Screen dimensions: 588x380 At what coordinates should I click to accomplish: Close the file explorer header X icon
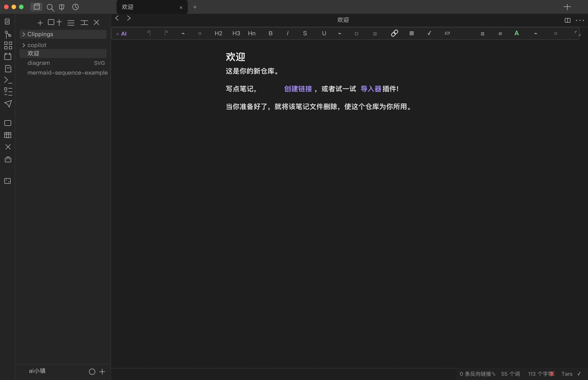[x=96, y=22]
